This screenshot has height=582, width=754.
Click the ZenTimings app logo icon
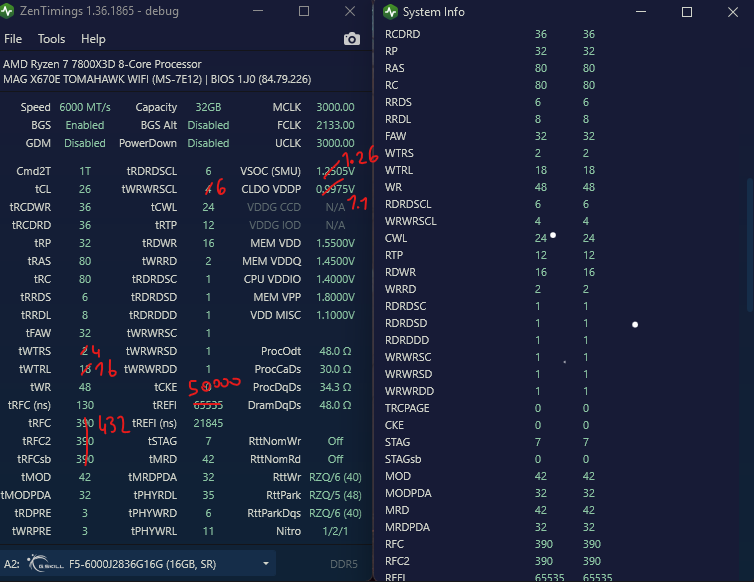pyautogui.click(x=7, y=11)
